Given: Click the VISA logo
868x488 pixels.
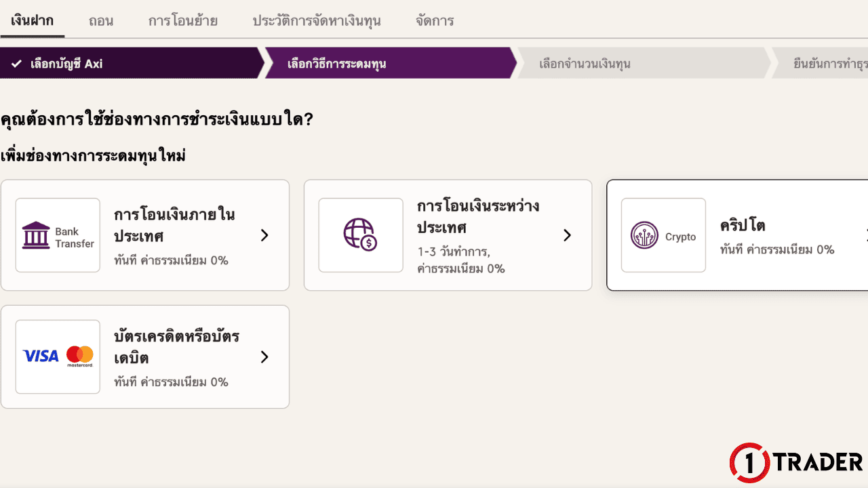Looking at the screenshot, I should tap(39, 356).
